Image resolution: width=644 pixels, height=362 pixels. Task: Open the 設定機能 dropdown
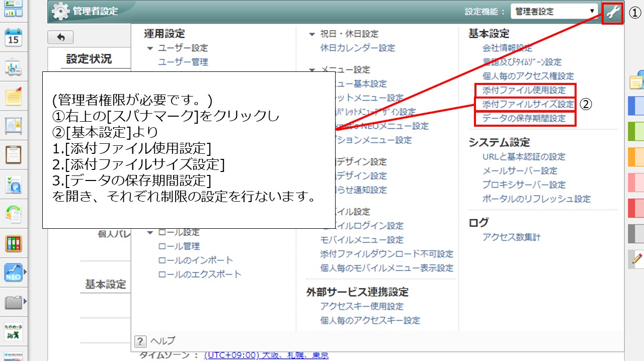(x=554, y=11)
